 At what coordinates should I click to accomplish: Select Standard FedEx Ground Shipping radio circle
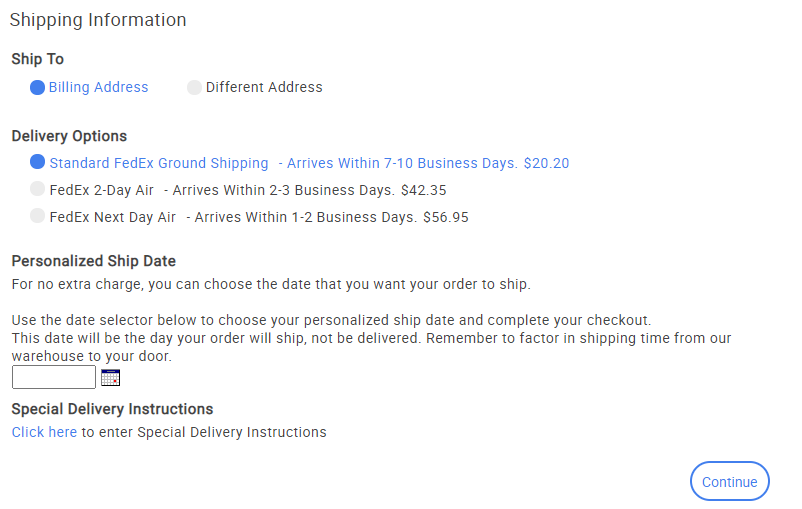pyautogui.click(x=37, y=162)
